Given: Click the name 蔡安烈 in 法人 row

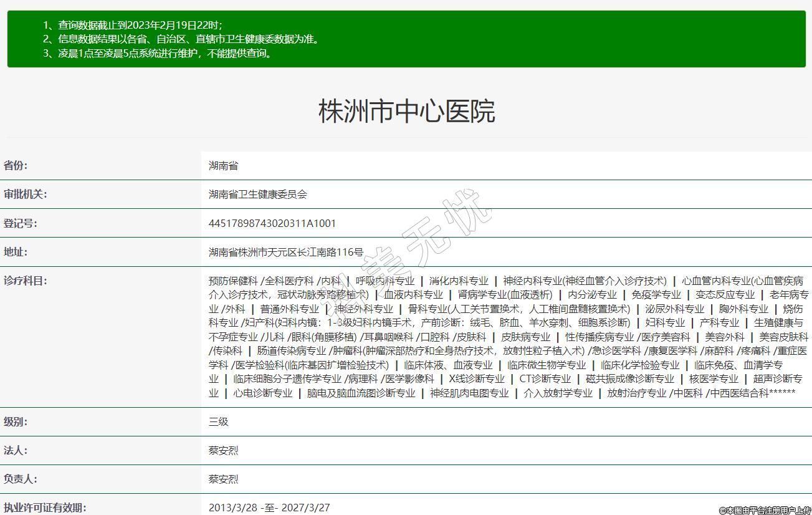Looking at the screenshot, I should tap(223, 450).
